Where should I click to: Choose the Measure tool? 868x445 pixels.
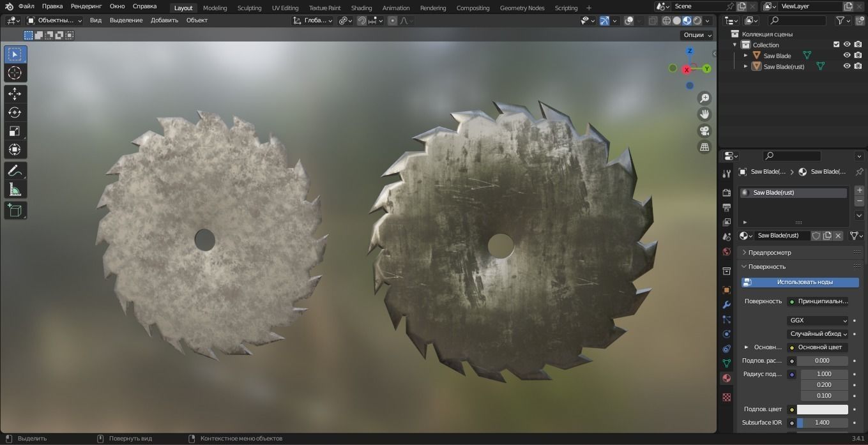pyautogui.click(x=15, y=190)
